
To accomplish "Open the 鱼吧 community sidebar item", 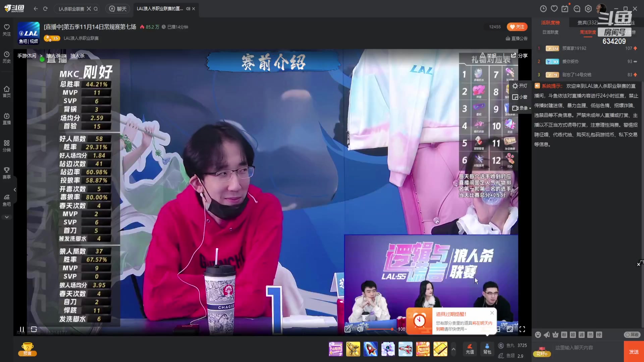I will coord(7,200).
